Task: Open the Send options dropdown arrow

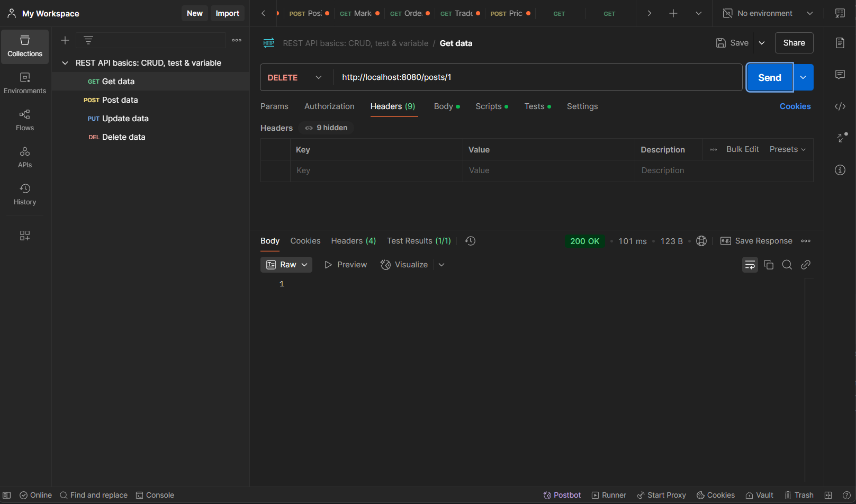Action: pyautogui.click(x=803, y=77)
